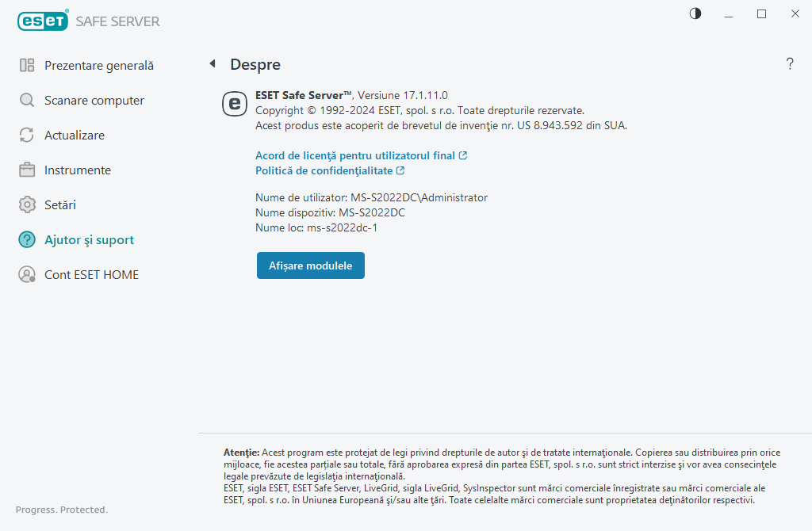This screenshot has height=531, width=812.
Task: Click the Actualizare refresh arrows icon
Action: [x=27, y=135]
